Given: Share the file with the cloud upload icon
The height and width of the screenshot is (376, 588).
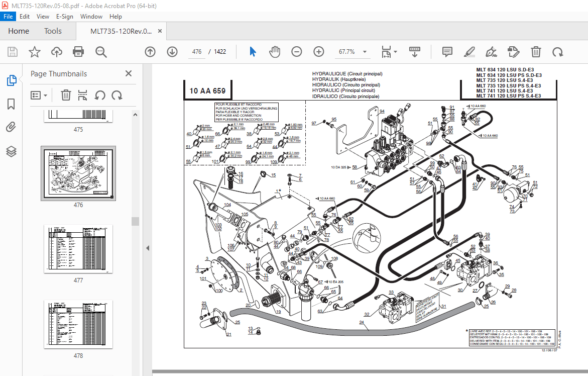Looking at the screenshot, I should [x=56, y=51].
